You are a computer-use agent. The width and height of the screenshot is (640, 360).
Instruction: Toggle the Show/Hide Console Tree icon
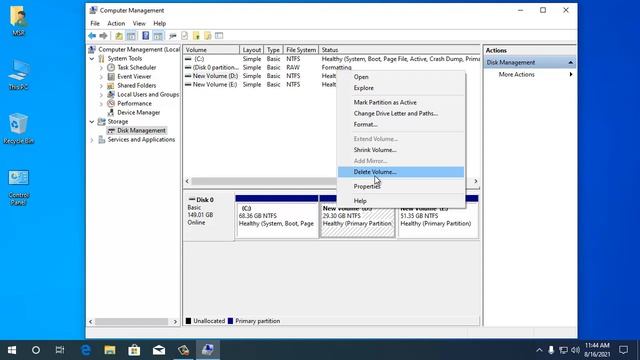131,36
